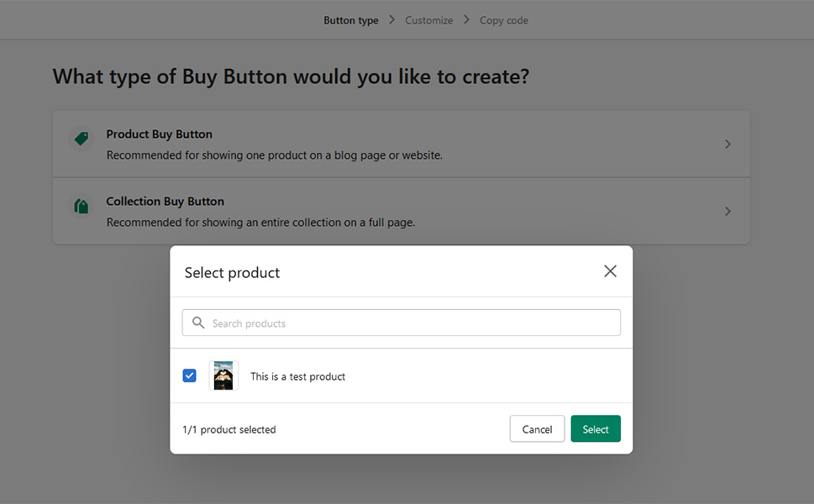Cancel the product selection
814x504 pixels.
pos(537,428)
